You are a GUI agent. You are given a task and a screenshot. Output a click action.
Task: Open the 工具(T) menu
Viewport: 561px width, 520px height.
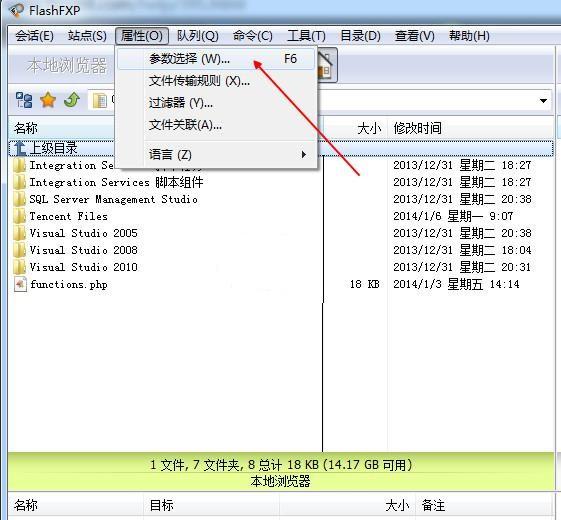(306, 36)
